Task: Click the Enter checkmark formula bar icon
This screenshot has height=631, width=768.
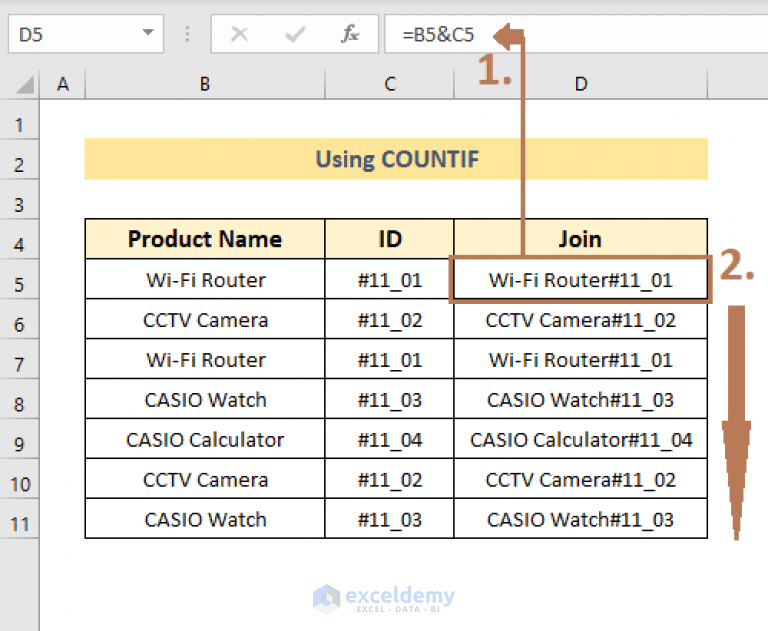Action: pos(295,34)
